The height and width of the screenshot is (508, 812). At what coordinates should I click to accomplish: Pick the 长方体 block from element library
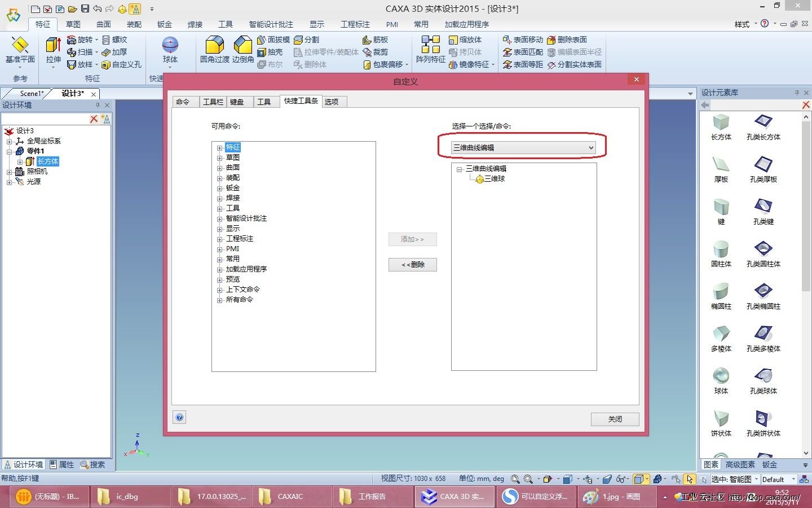click(721, 128)
